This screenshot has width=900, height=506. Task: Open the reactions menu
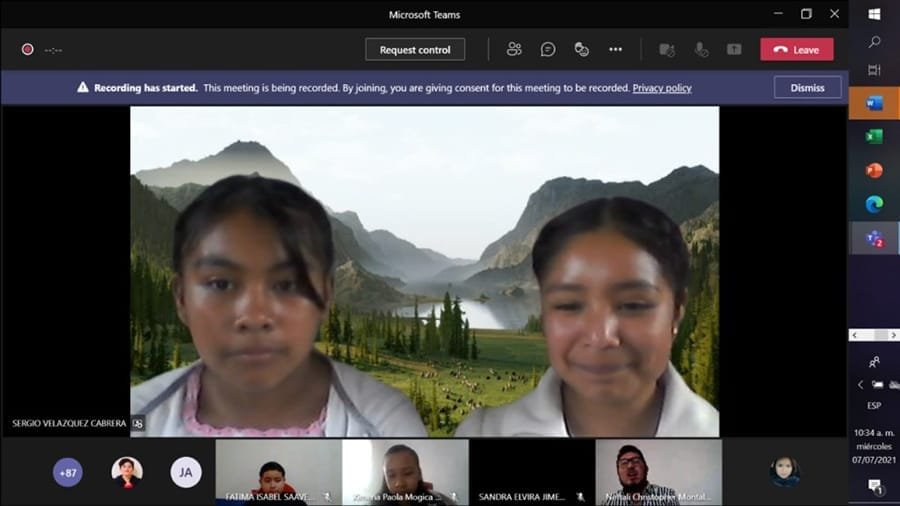click(582, 49)
